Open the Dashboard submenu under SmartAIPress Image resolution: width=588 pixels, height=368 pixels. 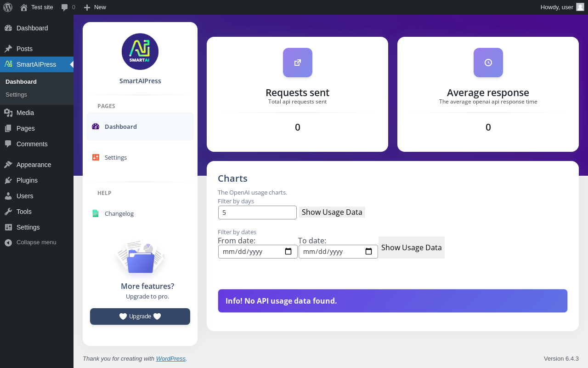click(37, 81)
